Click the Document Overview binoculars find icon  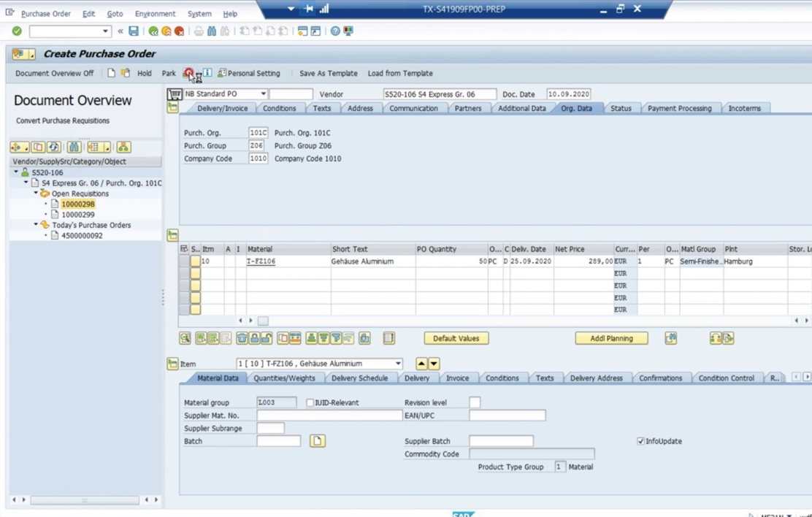pos(74,147)
